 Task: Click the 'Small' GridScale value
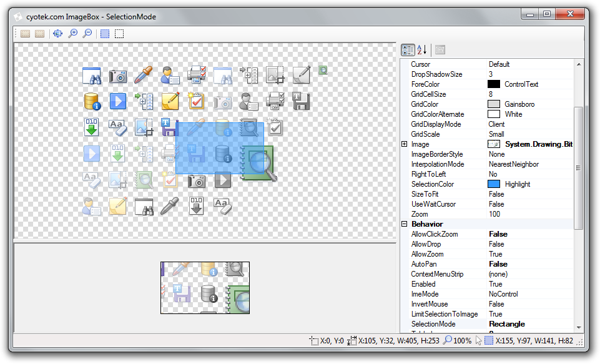pos(496,134)
